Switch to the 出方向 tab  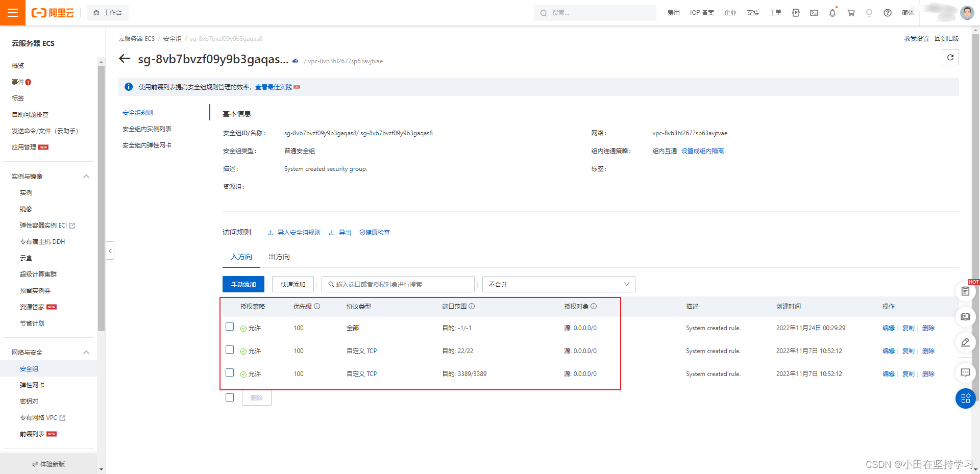(279, 257)
